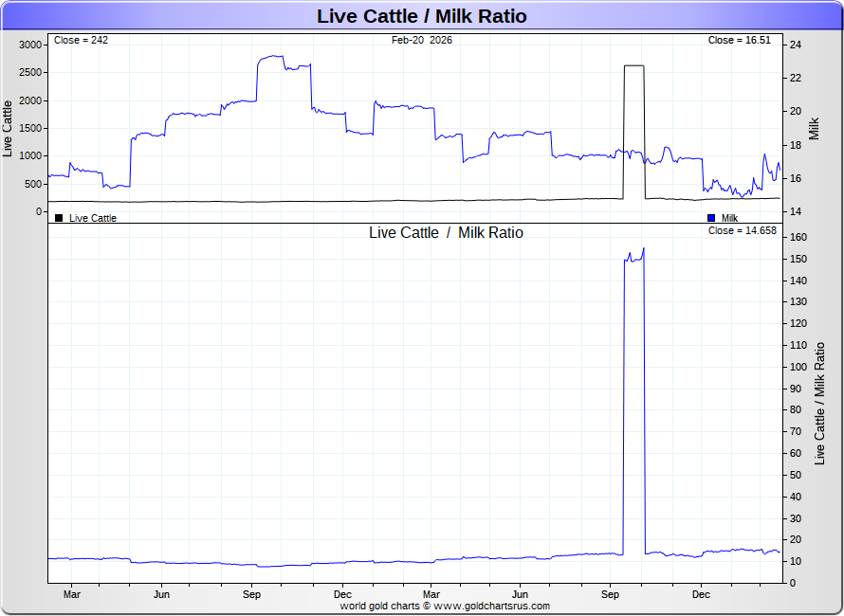The width and height of the screenshot is (844, 616).
Task: Open the www.goldchartsrus.com footer link
Action: coord(491,606)
